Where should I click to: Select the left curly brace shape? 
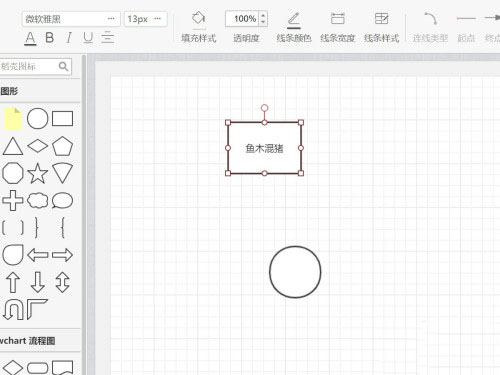(x=63, y=228)
